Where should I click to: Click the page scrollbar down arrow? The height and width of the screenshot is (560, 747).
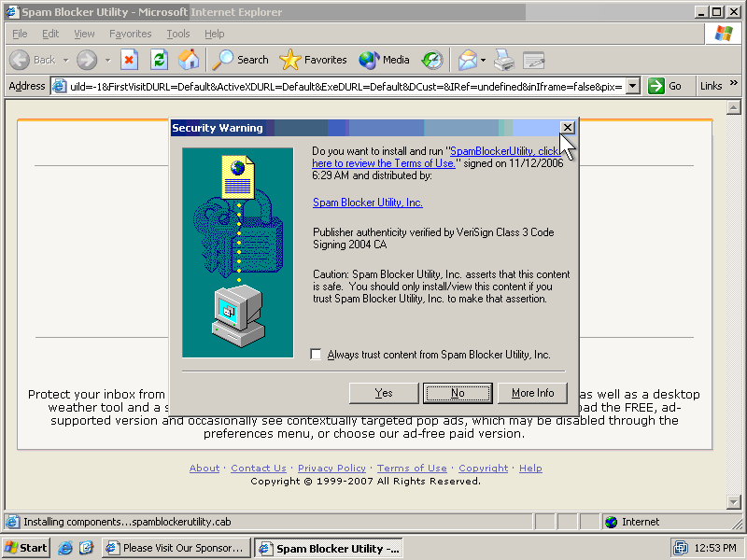tap(734, 501)
